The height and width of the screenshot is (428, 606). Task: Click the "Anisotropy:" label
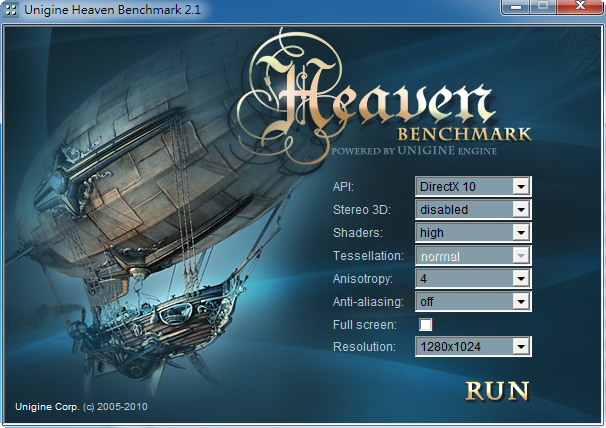pos(363,279)
